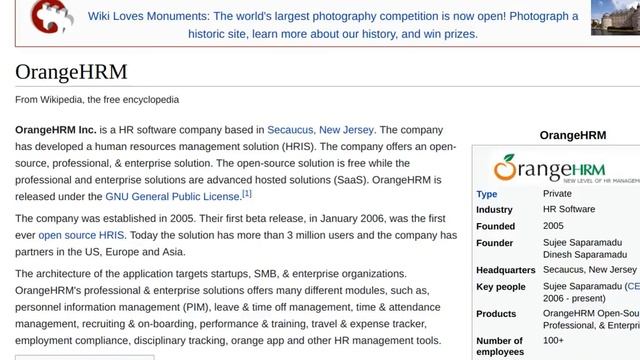Click the Number of employees label
This screenshot has height=360, width=640.
coord(500,346)
